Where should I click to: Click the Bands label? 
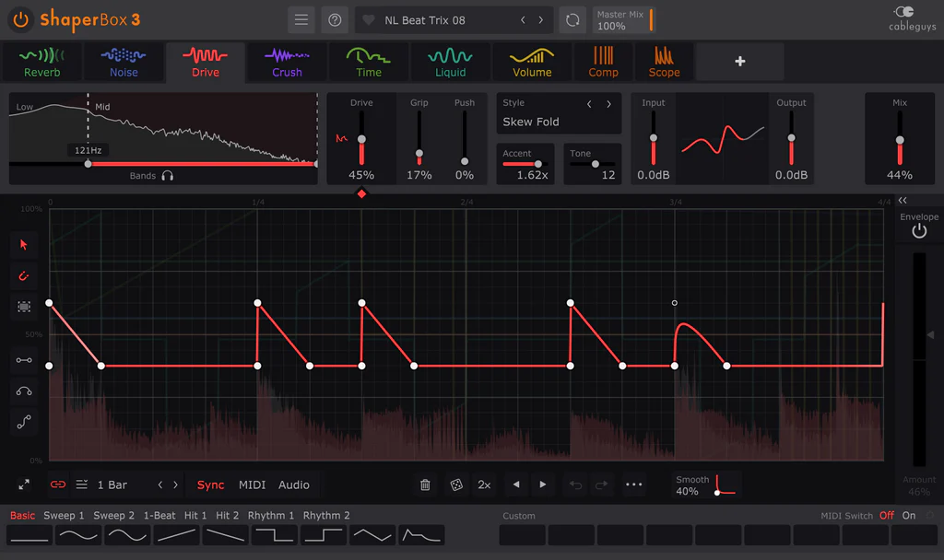point(142,176)
